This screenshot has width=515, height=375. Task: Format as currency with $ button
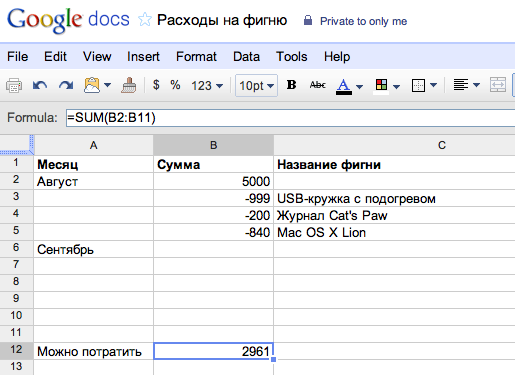pyautogui.click(x=156, y=85)
